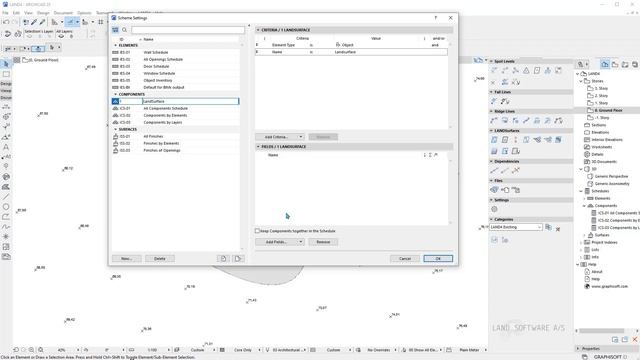Click the New button in Scheme Settings
Image resolution: width=640 pixels, height=360 pixels.
[127, 258]
